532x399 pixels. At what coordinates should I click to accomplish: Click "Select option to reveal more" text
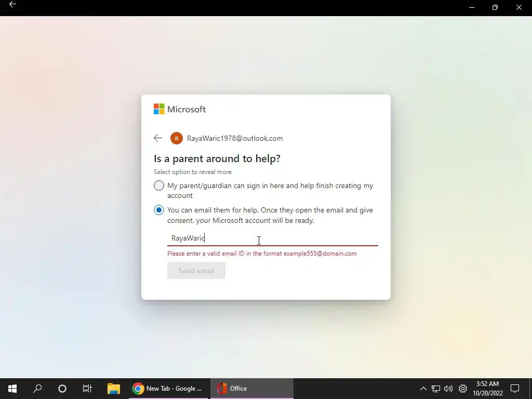pyautogui.click(x=192, y=172)
